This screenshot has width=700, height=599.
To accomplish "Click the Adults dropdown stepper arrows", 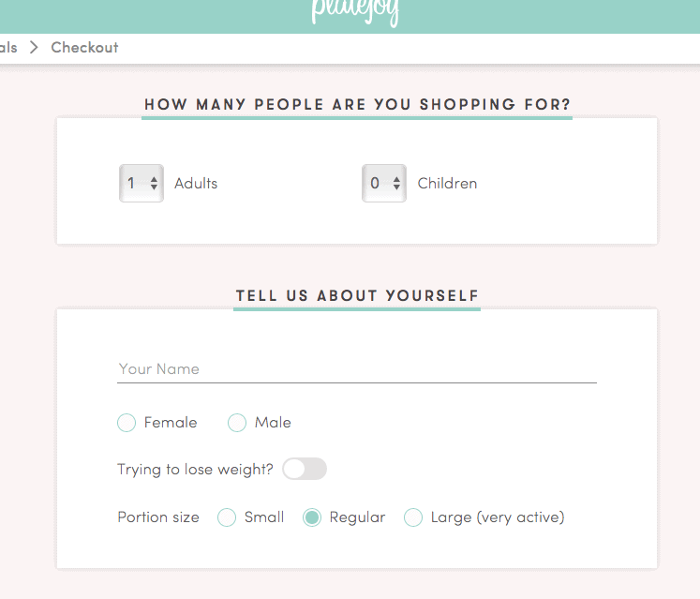I will point(154,183).
